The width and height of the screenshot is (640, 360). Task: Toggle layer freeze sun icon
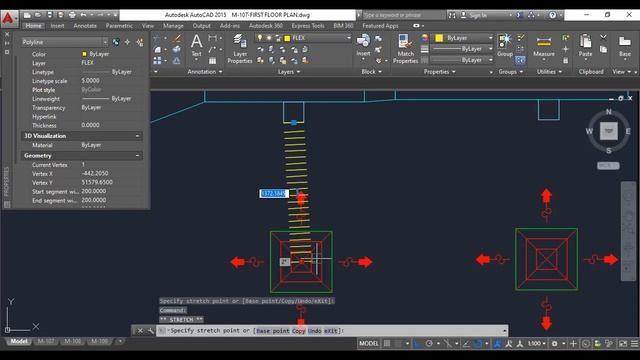click(x=269, y=38)
